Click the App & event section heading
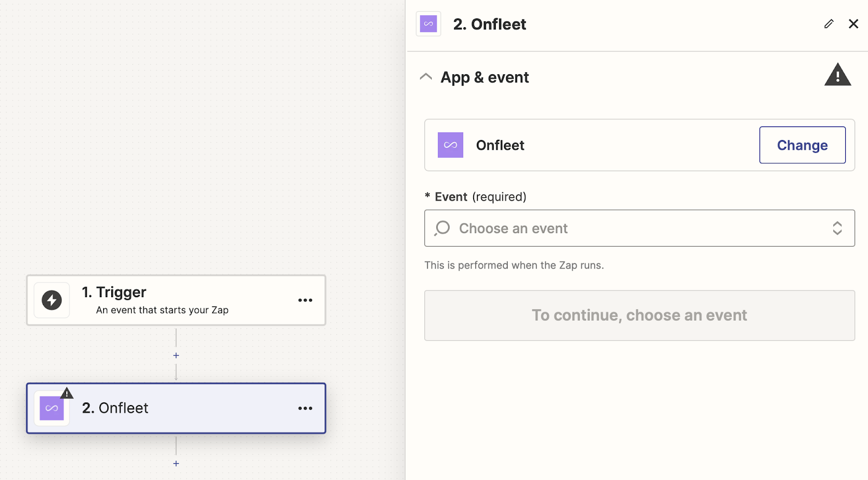This screenshot has height=480, width=868. [484, 78]
